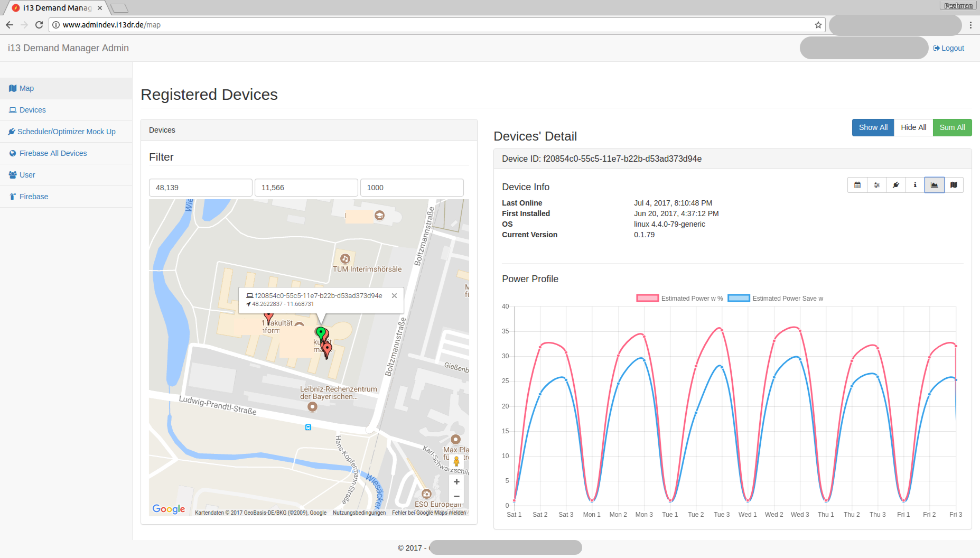Show device info with the i icon

click(915, 185)
